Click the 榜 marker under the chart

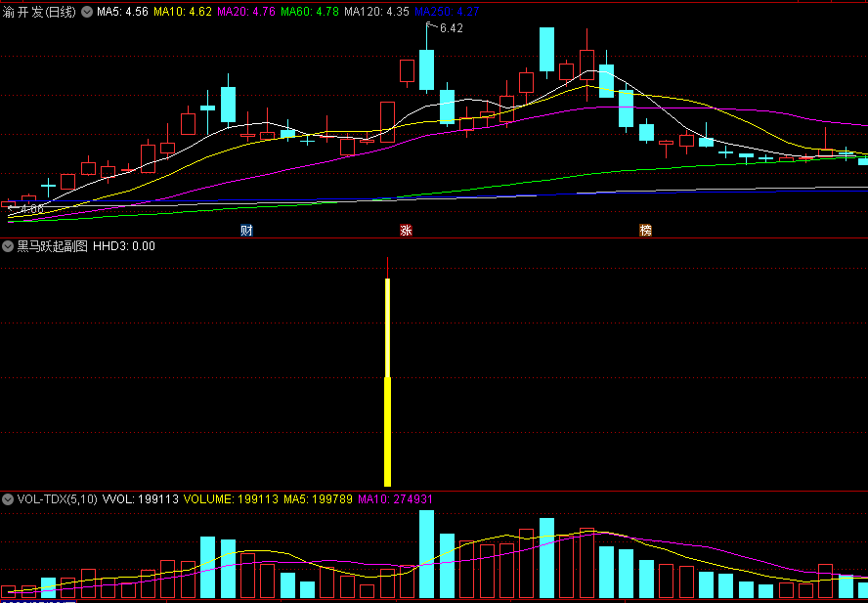[x=645, y=231]
